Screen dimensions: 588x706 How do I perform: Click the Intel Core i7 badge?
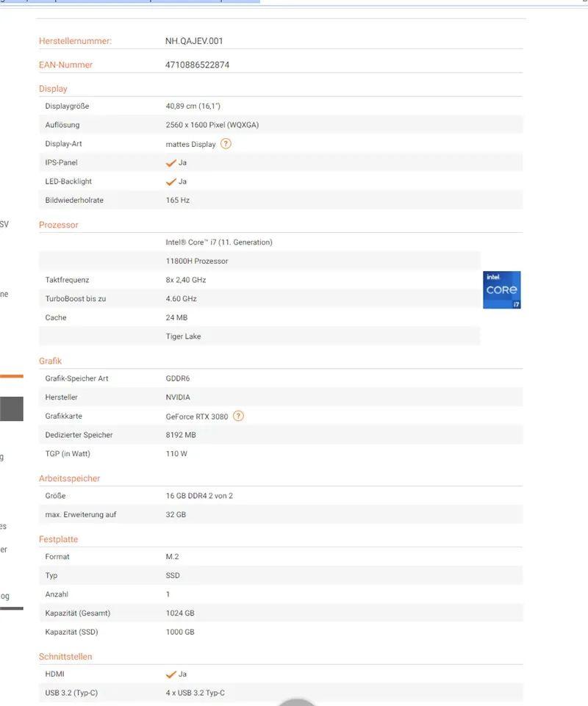502,289
